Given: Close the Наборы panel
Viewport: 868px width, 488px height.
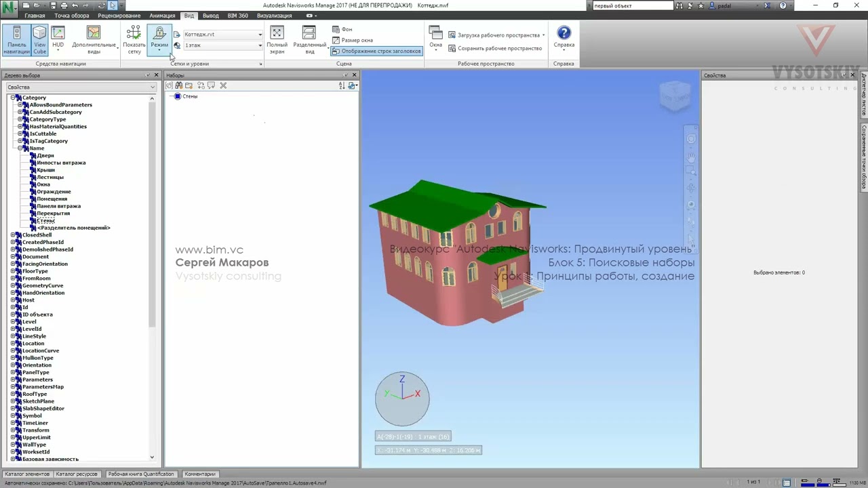Looking at the screenshot, I should [354, 75].
